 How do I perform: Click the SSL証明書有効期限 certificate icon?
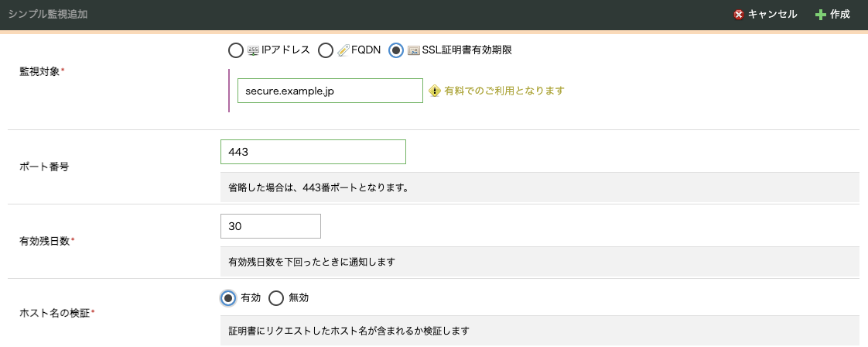(413, 50)
